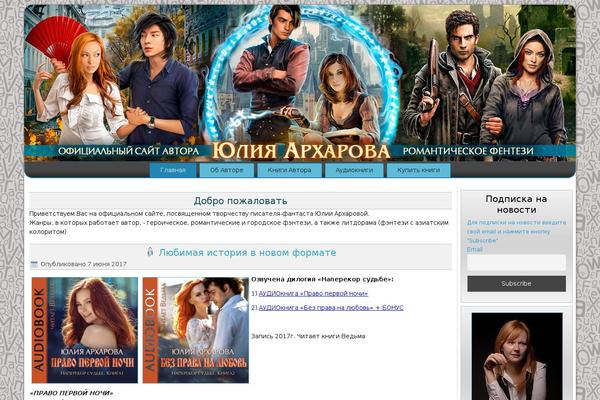Open the Главная menu tab

pos(173,170)
